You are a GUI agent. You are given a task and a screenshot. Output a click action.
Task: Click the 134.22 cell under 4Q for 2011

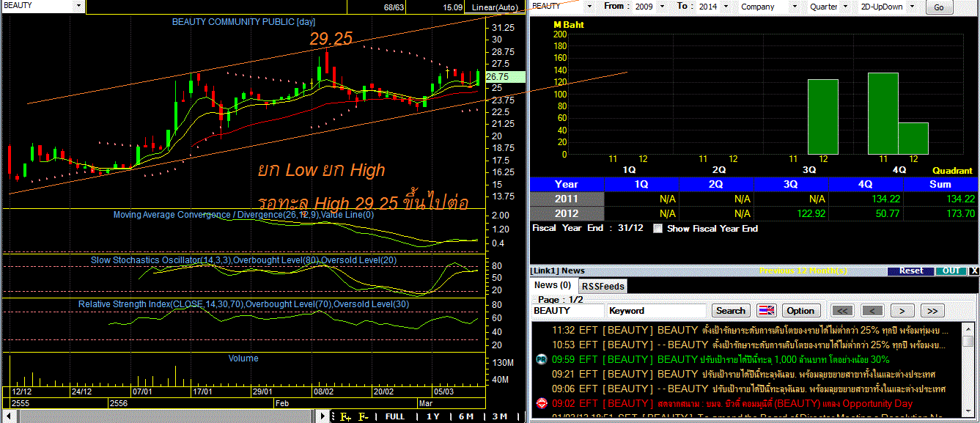click(x=866, y=199)
